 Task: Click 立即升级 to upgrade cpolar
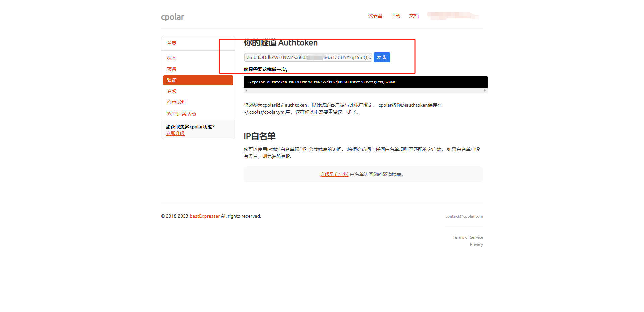pyautogui.click(x=175, y=133)
